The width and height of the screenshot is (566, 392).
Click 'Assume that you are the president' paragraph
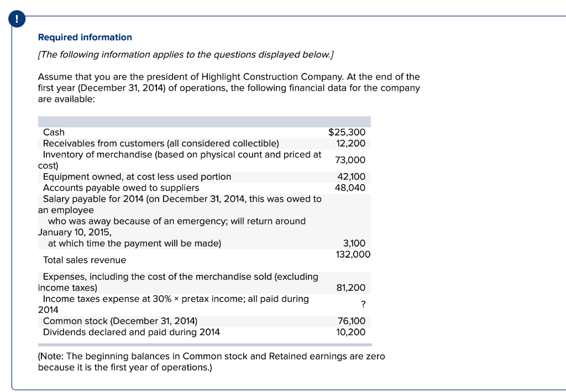pyautogui.click(x=229, y=88)
